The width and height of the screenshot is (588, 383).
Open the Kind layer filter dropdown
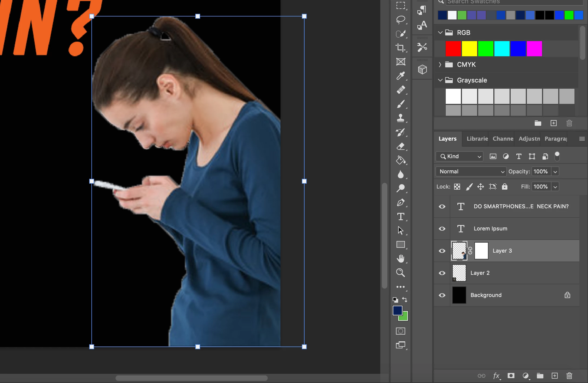point(460,156)
